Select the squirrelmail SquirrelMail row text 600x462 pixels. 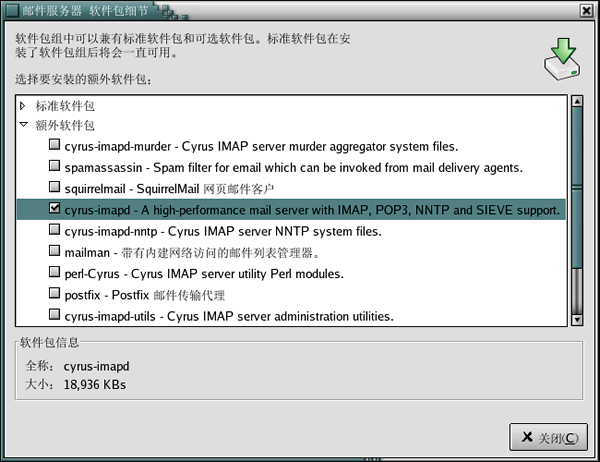(x=169, y=189)
